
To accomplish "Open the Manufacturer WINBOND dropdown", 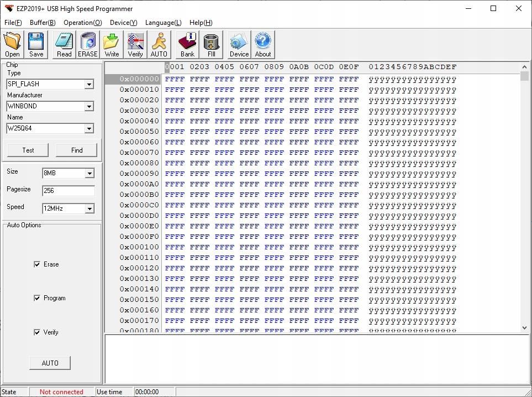I will point(89,107).
